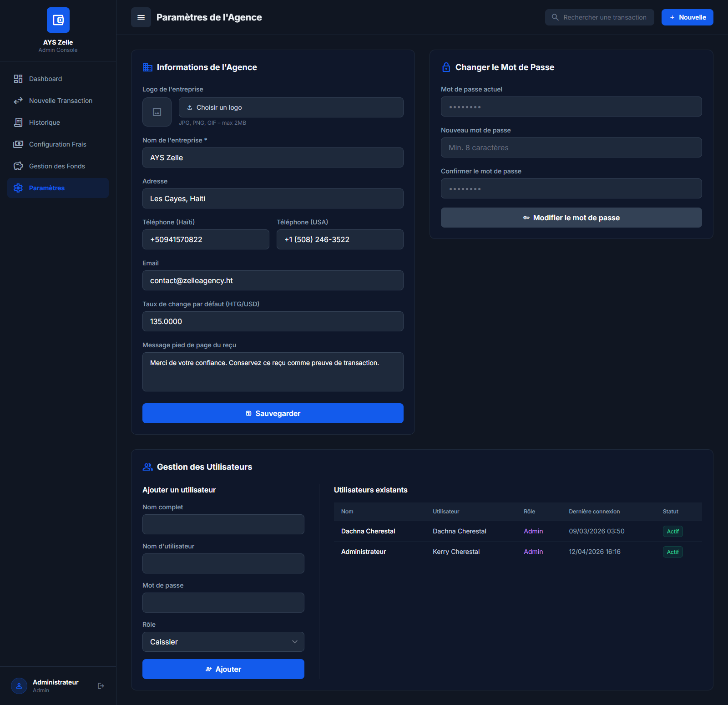Click the Nom complet input field

(223, 524)
